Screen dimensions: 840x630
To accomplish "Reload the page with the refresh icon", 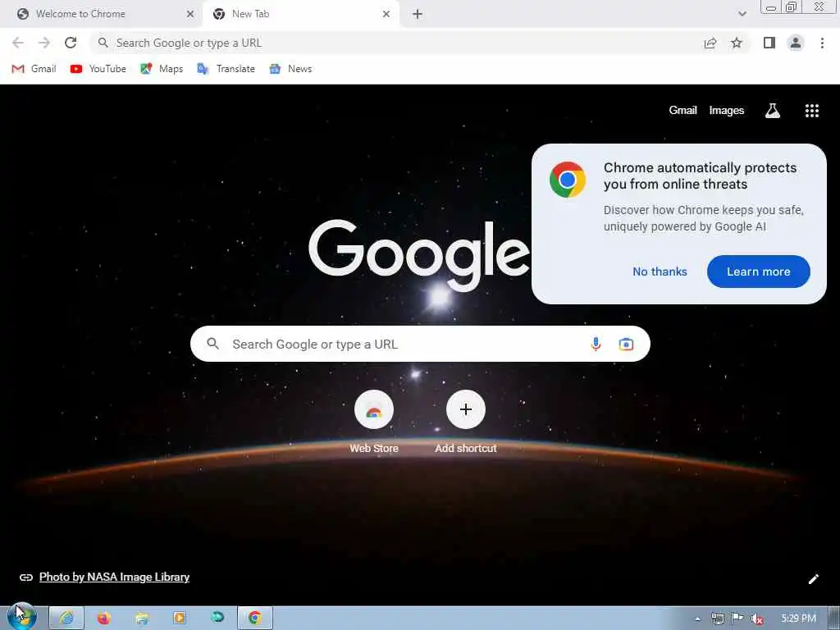I will point(71,43).
